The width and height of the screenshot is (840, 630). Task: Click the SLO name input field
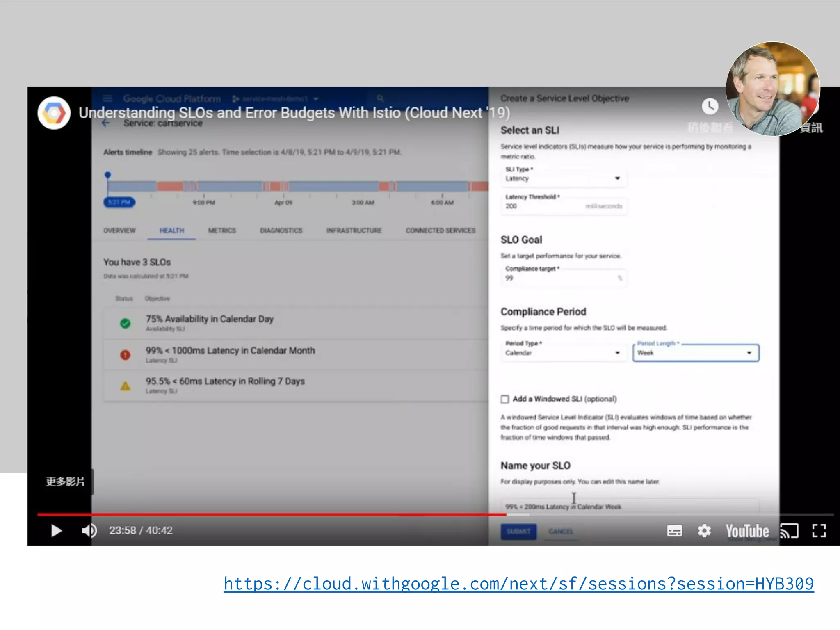click(x=630, y=507)
